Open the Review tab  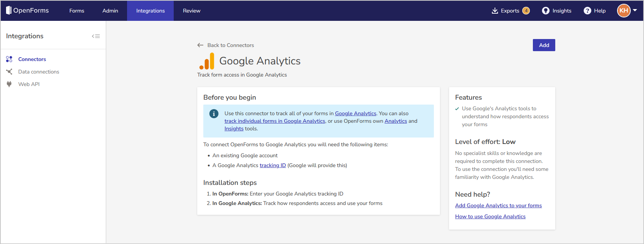click(x=192, y=11)
